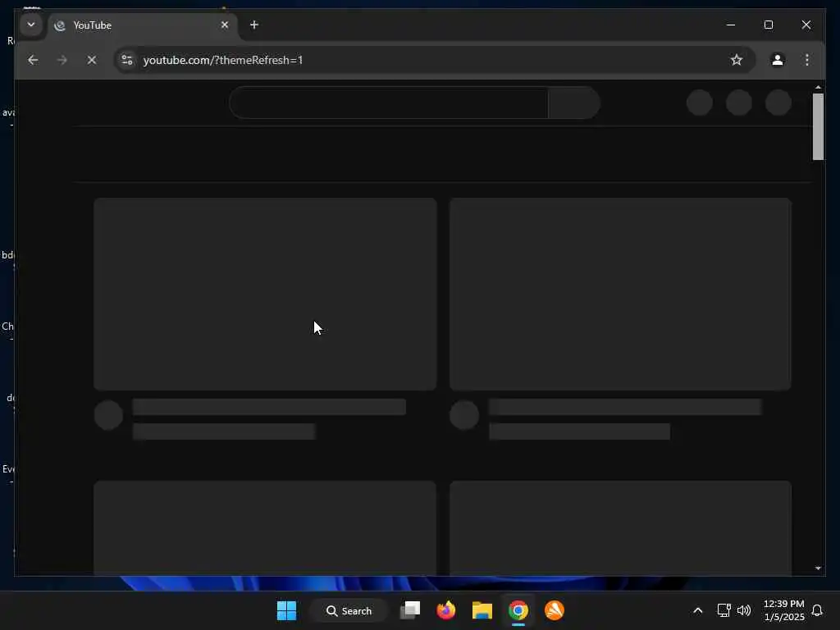The height and width of the screenshot is (630, 840).
Task: Open the Chrome profile menu
Action: (778, 60)
